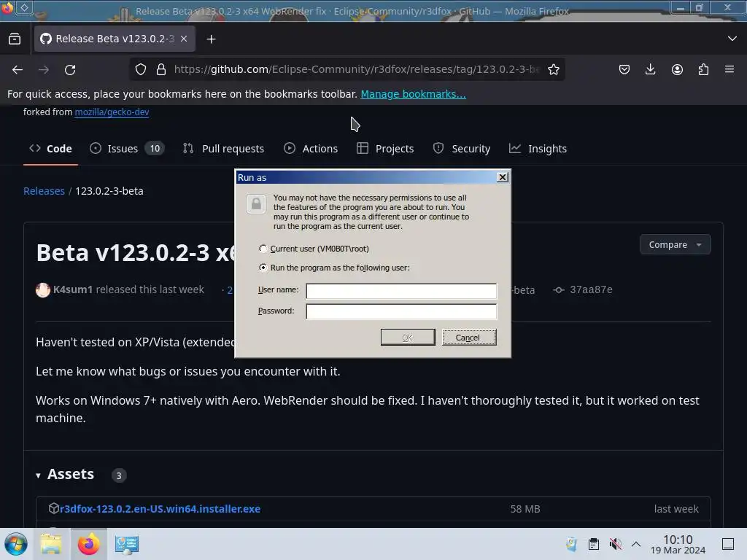This screenshot has width=747, height=560.
Task: Click the User name field
Action: 401,291
